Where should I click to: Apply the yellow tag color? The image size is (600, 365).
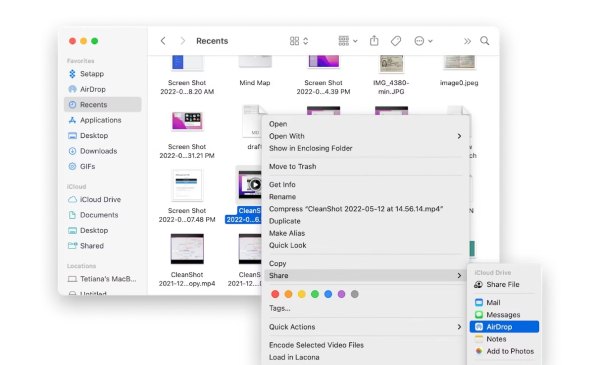[x=302, y=294]
